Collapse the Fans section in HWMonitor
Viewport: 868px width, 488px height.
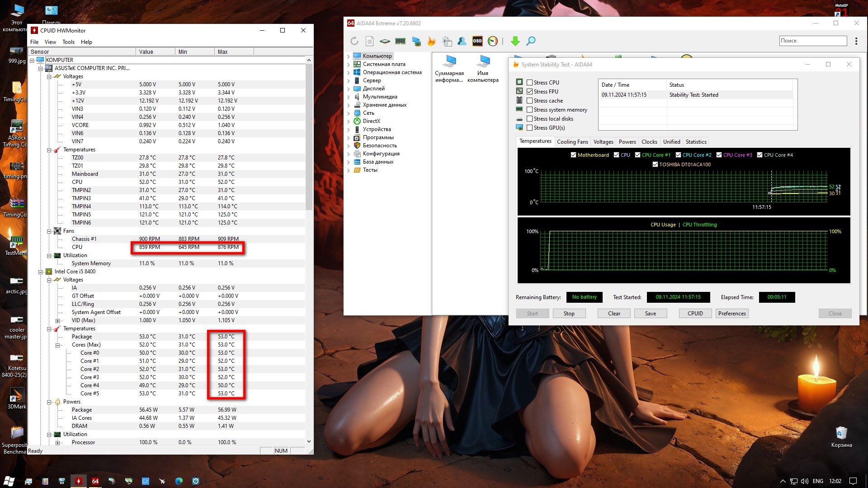pos(49,231)
